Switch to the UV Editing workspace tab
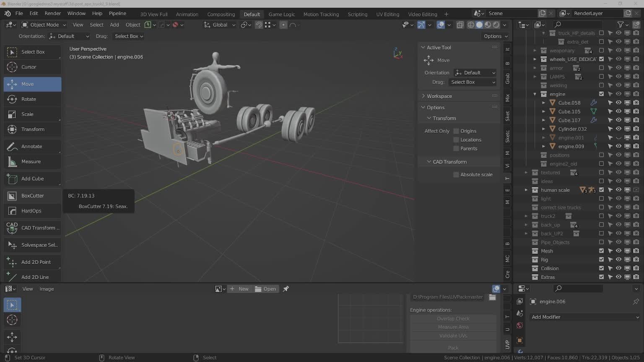644x362 pixels. pos(387,14)
